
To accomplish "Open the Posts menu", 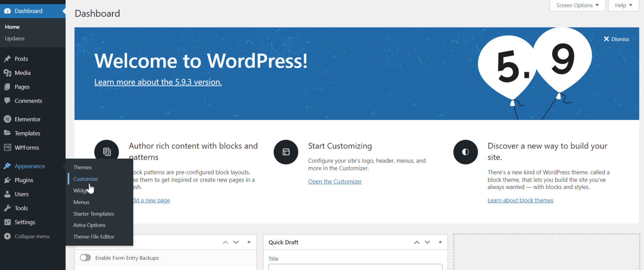I will (22, 59).
